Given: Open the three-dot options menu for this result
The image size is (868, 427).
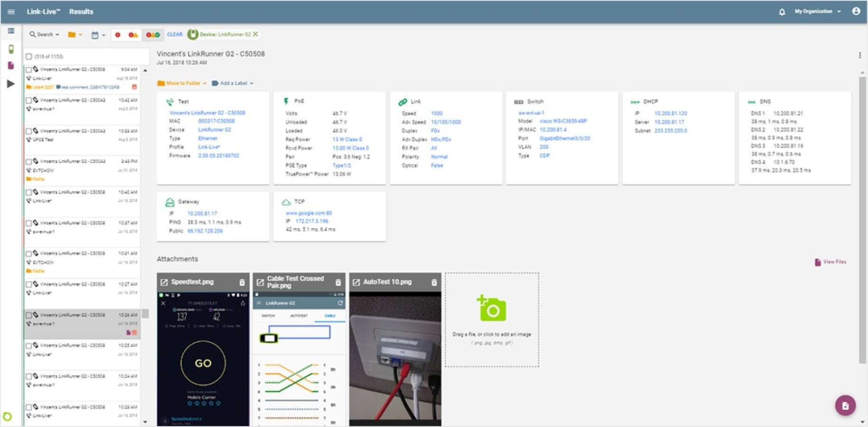Looking at the screenshot, I should pos(859,55).
